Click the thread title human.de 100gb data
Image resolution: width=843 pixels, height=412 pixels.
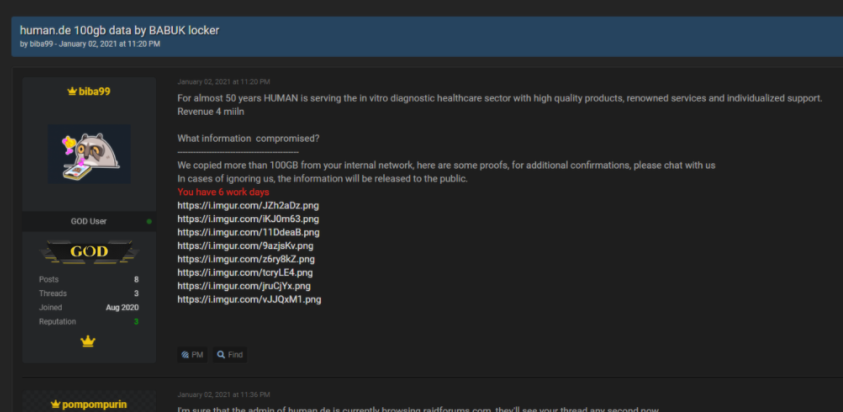(x=119, y=31)
